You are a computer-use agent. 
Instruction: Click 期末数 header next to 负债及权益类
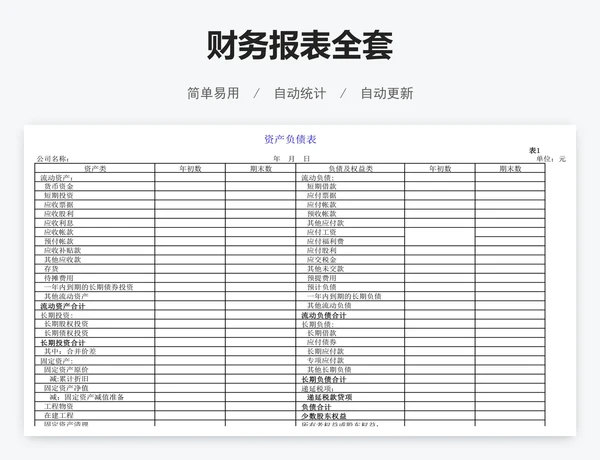coord(510,168)
